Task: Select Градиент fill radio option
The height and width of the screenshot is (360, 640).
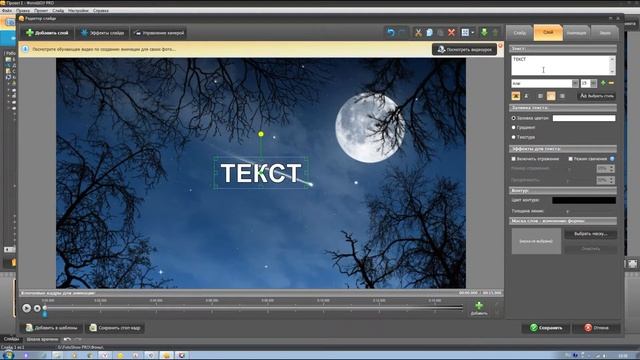Action: point(513,127)
